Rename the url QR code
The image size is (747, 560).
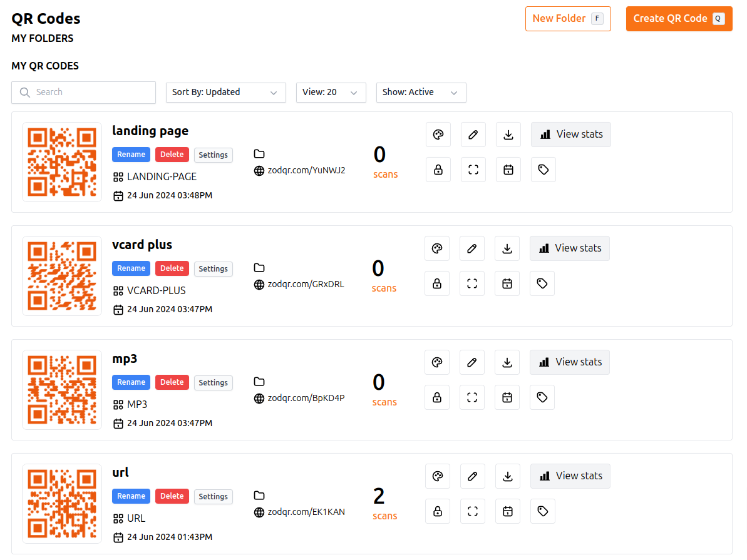[131, 496]
